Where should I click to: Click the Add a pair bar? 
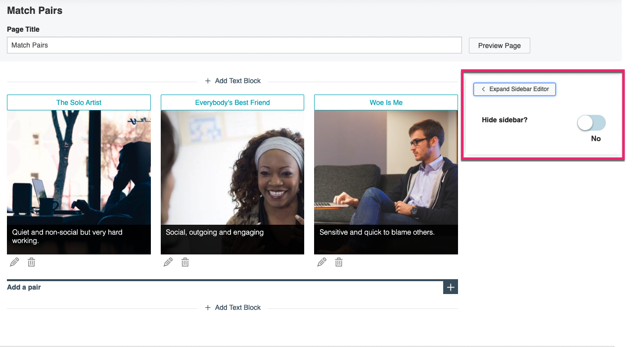(198, 287)
